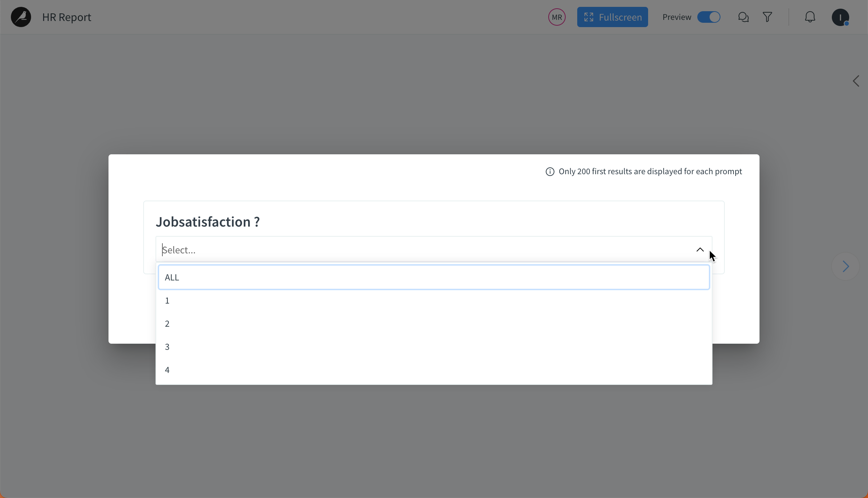Click 'Only 200 first results' note
Image resolution: width=868 pixels, height=498 pixels.
[x=650, y=171]
